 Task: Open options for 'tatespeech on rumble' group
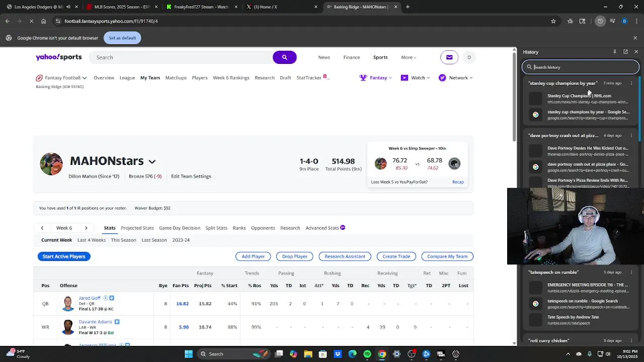(x=631, y=273)
